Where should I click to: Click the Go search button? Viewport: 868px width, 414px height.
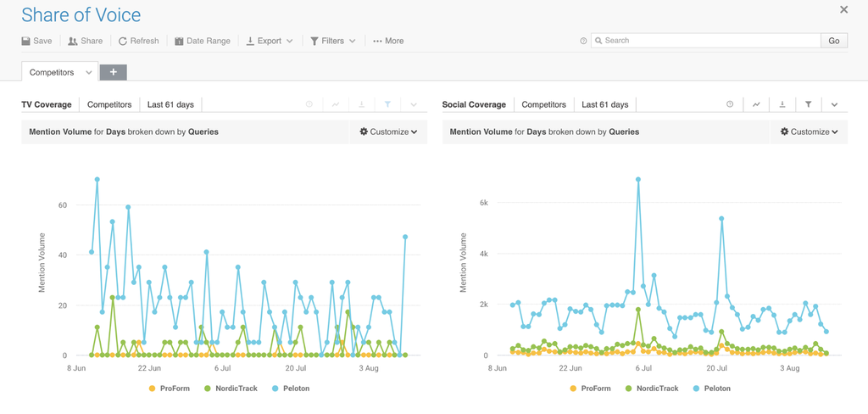833,41
